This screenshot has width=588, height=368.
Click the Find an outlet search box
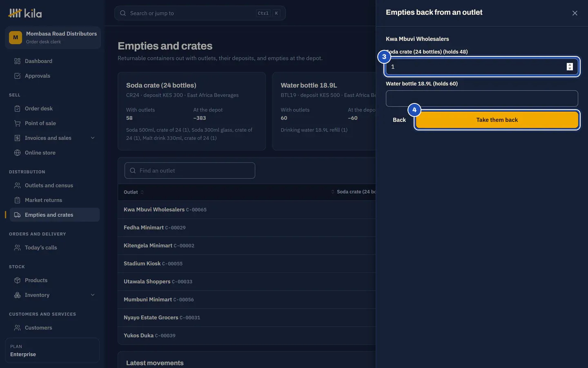[190, 171]
